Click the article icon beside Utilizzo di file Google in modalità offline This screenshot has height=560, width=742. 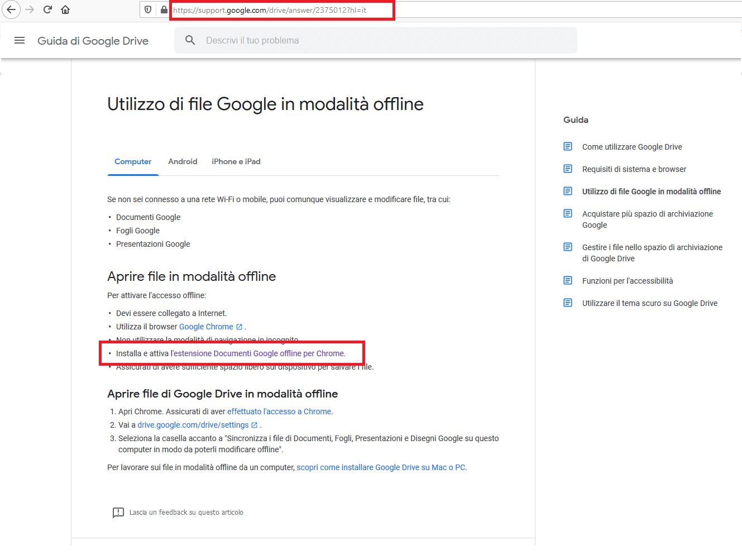pos(568,192)
